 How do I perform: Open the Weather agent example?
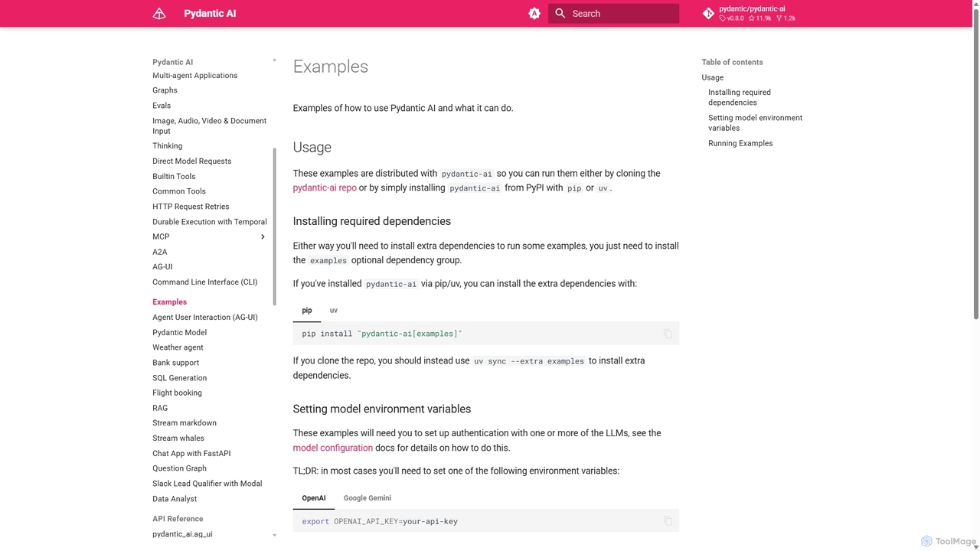[178, 347]
